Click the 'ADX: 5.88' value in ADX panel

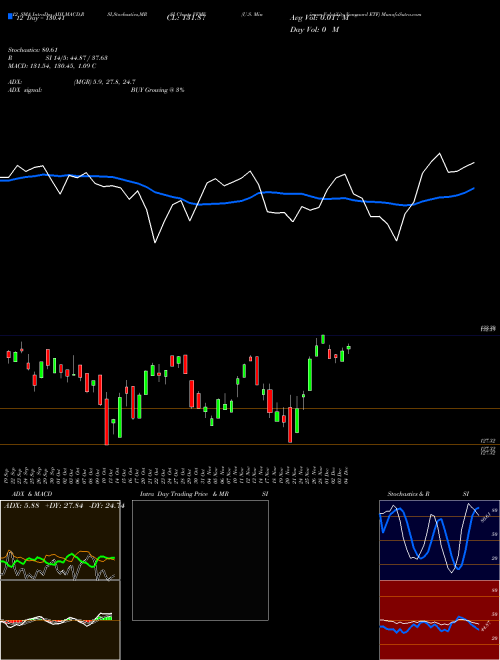pos(21,506)
